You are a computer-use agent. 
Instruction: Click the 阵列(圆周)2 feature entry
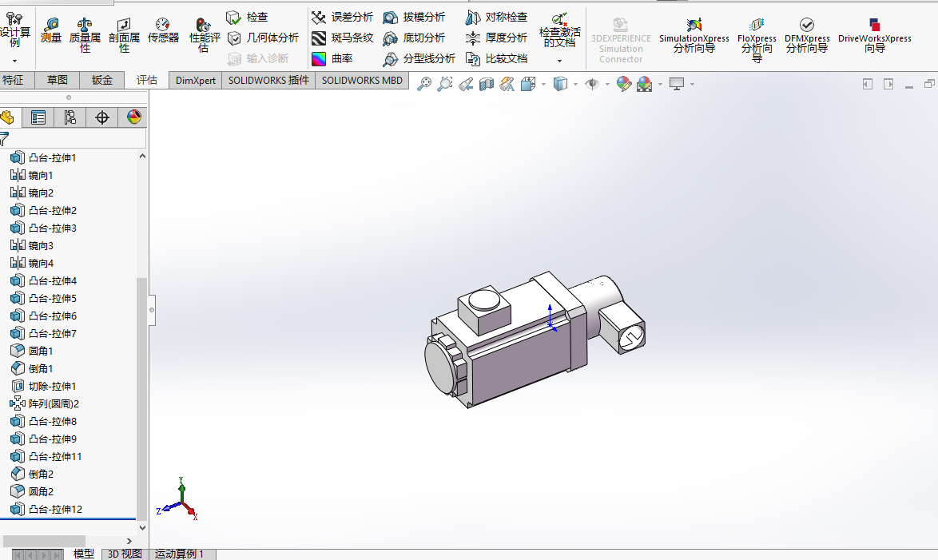54,403
